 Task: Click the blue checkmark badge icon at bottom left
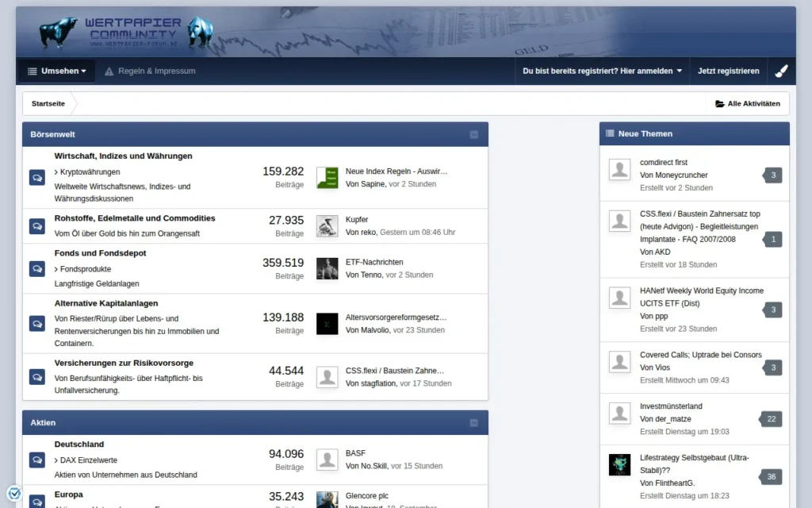click(14, 492)
